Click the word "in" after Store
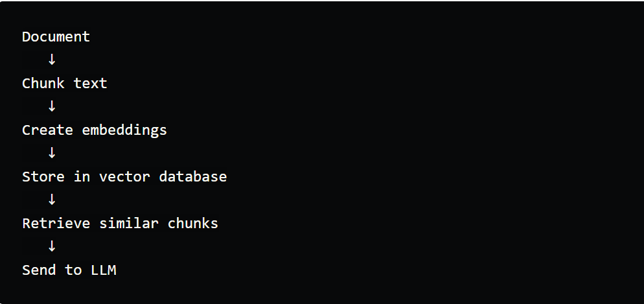This screenshot has height=304, width=644. 82,177
